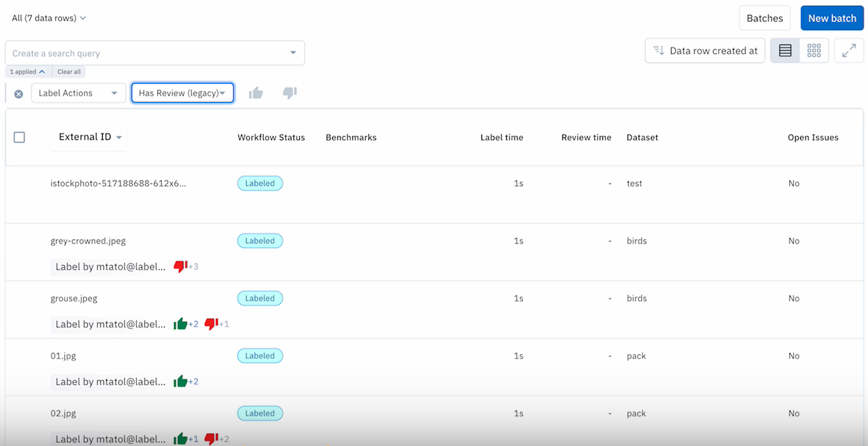Click the thumbs down filter icon

pyautogui.click(x=290, y=93)
